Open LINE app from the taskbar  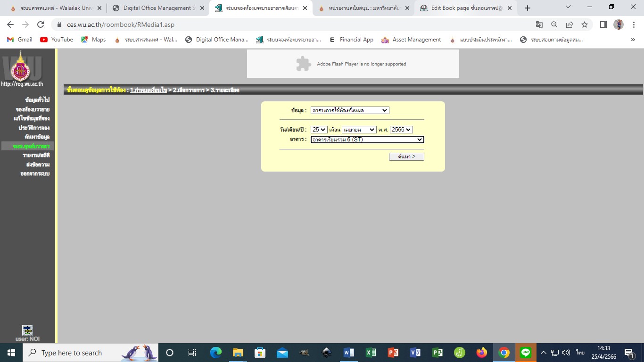(x=526, y=353)
